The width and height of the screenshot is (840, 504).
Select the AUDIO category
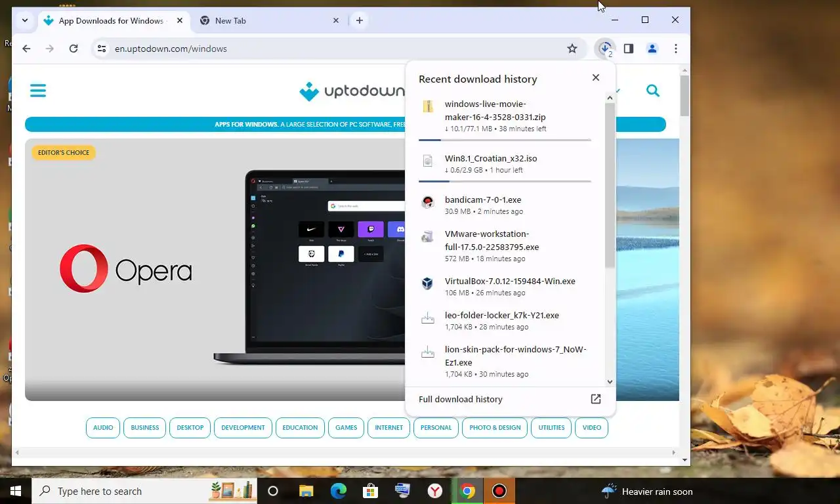tap(103, 427)
